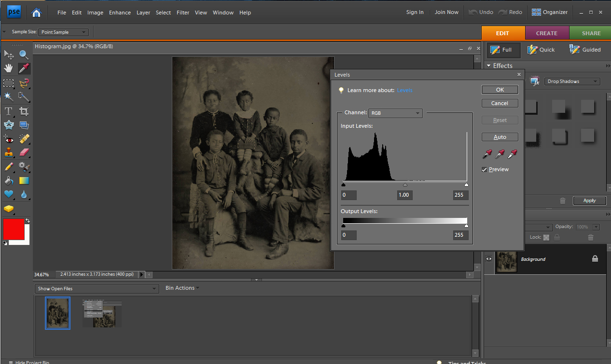Image resolution: width=611 pixels, height=364 pixels.
Task: Open the Channel RGB dropdown
Action: pos(395,113)
